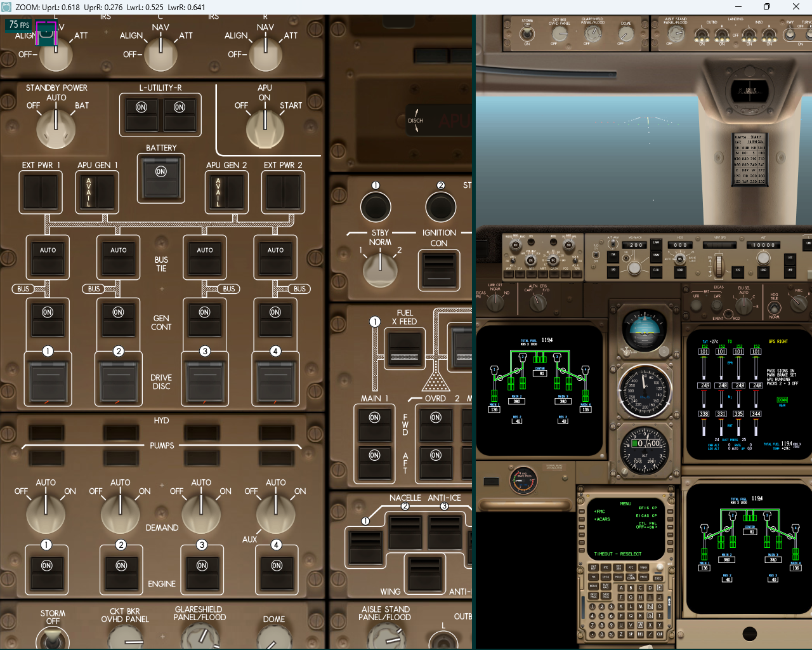This screenshot has height=650, width=812.
Task: Toggle FUEL X FEED valve 1 switch
Action: [x=405, y=348]
